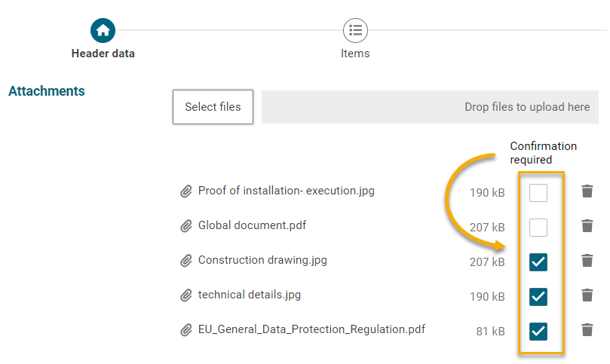Uncheck confirmation for EU_General_Data_Protection_Regulation.pdf
610x364 pixels.
(538, 332)
